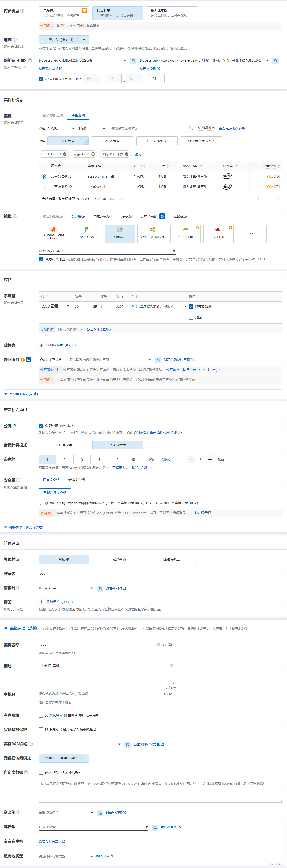Search instance specs with magnifier icon
The image size is (287, 868).
pyautogui.click(x=191, y=128)
